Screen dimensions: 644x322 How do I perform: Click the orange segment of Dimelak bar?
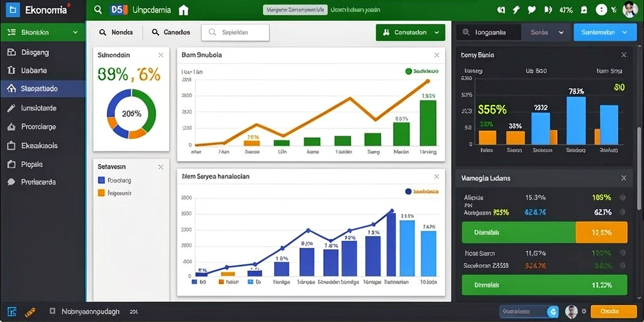[x=601, y=233]
